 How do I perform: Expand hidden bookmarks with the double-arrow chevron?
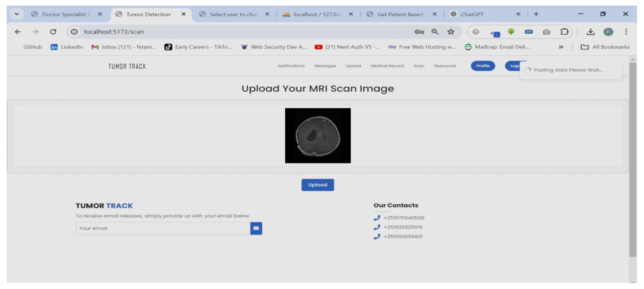click(561, 47)
